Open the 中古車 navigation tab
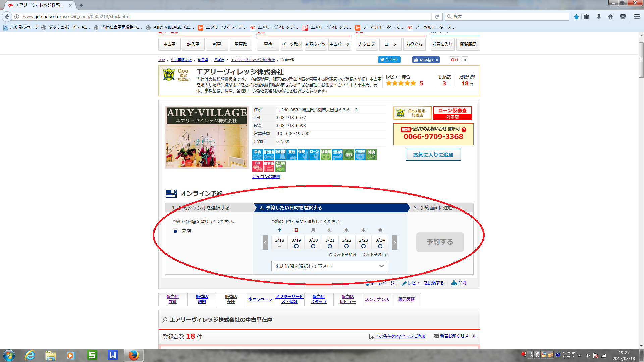 [169, 44]
